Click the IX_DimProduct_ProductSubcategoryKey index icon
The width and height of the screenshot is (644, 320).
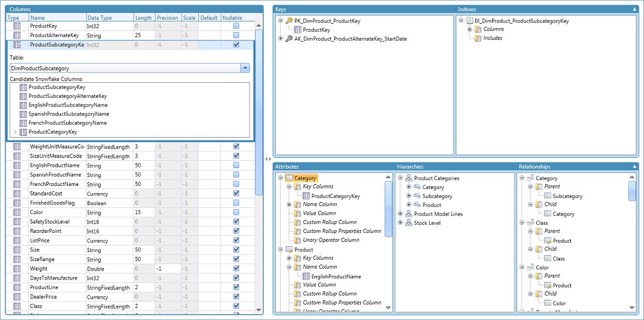469,20
